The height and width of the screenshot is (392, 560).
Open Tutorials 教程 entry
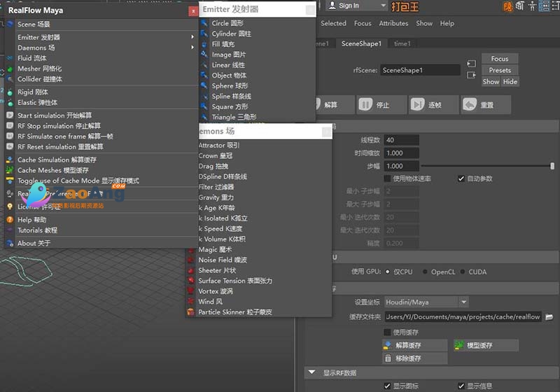click(38, 230)
